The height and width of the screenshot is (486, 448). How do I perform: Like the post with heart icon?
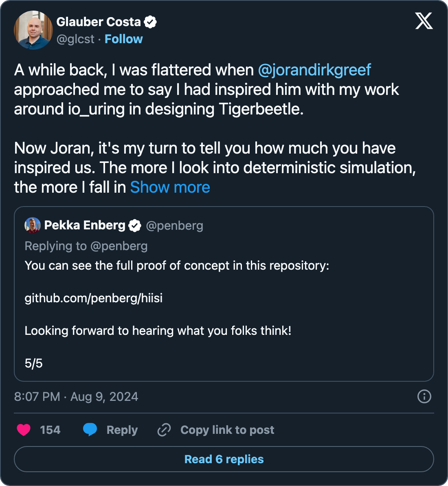pyautogui.click(x=24, y=430)
